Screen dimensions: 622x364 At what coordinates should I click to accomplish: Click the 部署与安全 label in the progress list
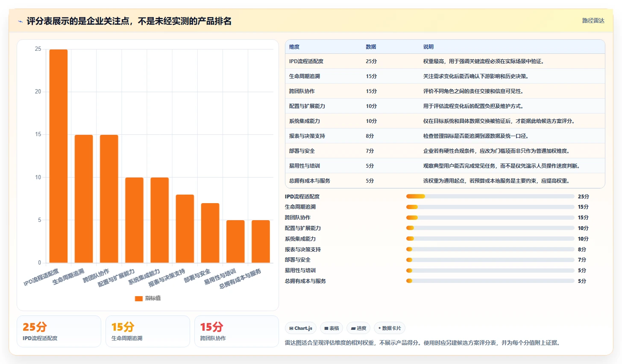[x=298, y=260]
